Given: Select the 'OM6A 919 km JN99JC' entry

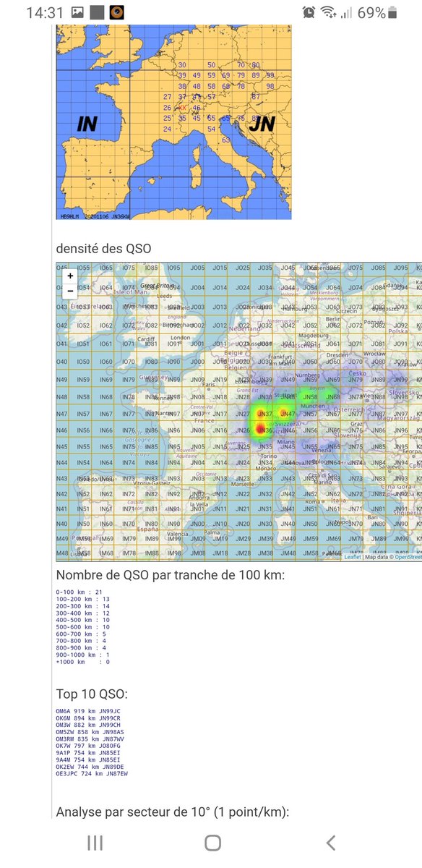Looking at the screenshot, I should (x=89, y=711).
